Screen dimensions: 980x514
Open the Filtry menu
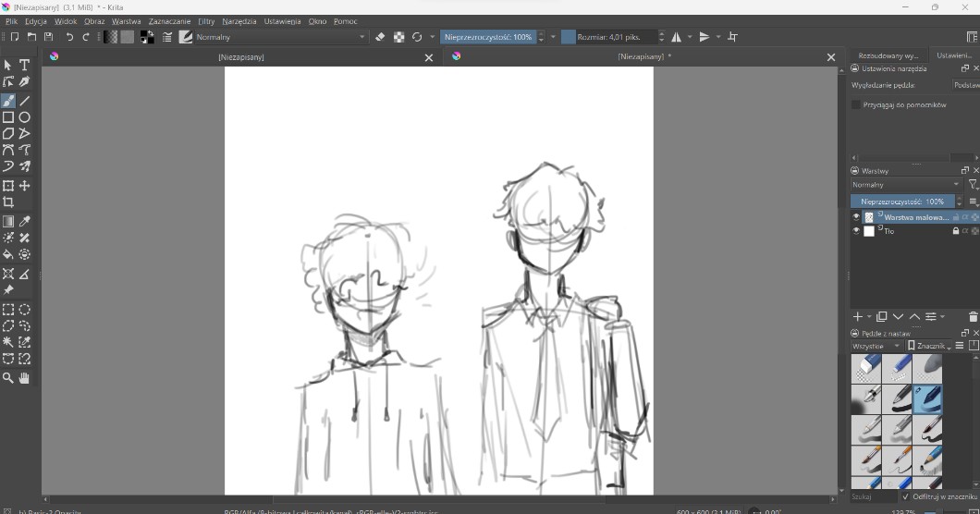(206, 21)
